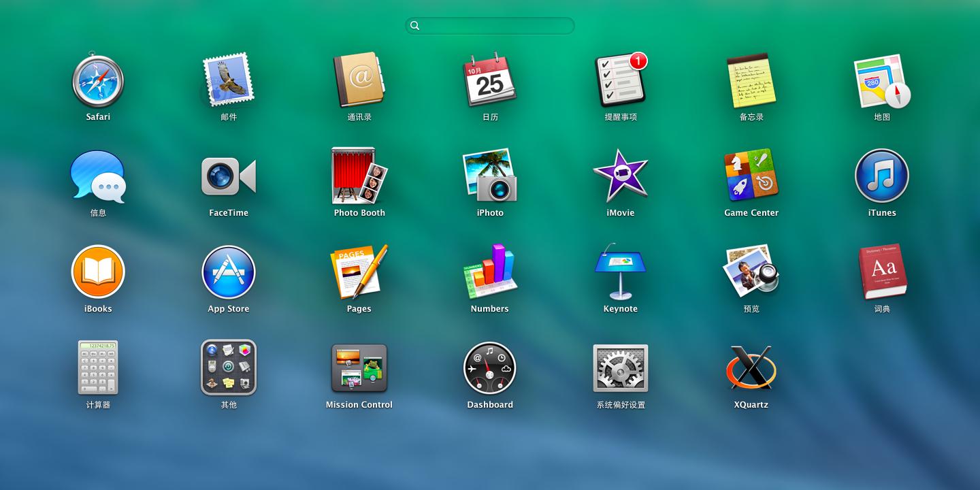
Task: Click the Launchpad search field
Action: [490, 26]
